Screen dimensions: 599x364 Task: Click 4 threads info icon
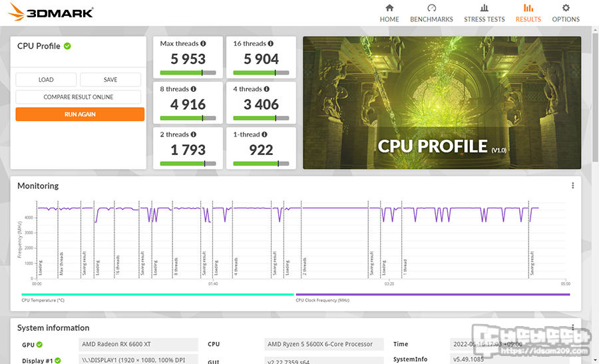pos(266,89)
